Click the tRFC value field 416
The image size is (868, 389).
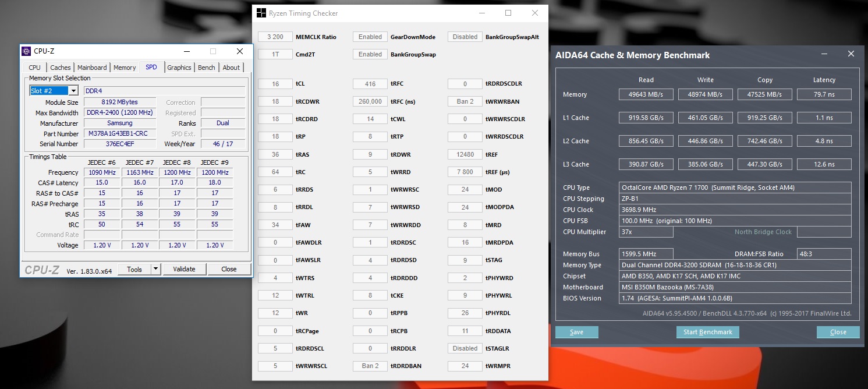[370, 84]
